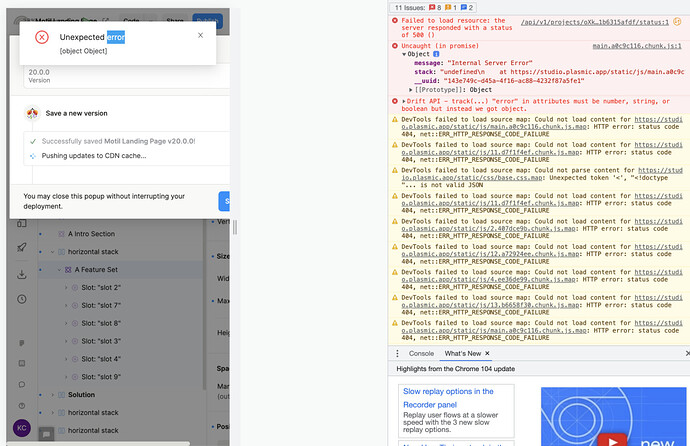The image size is (690, 446).
Task: Close the Unexpected error notification
Action: click(200, 35)
